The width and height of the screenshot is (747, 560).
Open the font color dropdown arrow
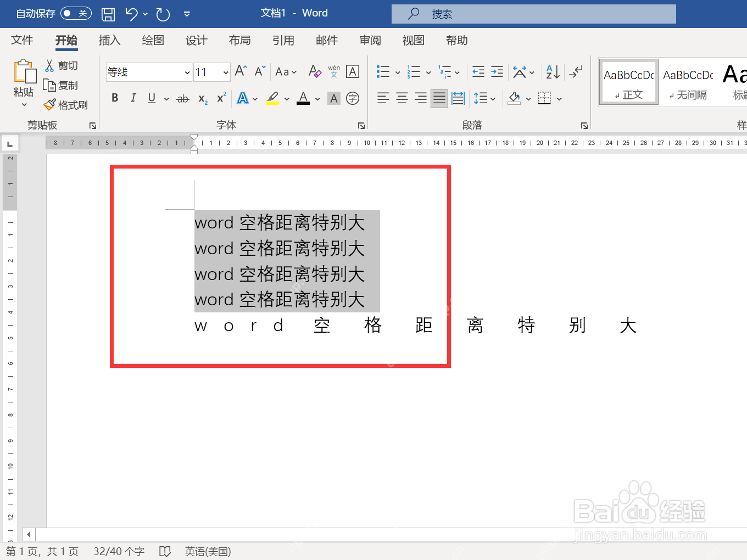(x=317, y=99)
